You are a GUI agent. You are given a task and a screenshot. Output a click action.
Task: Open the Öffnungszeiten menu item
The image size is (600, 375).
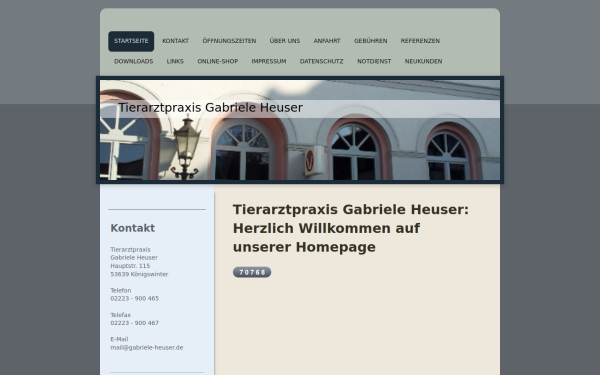(229, 41)
